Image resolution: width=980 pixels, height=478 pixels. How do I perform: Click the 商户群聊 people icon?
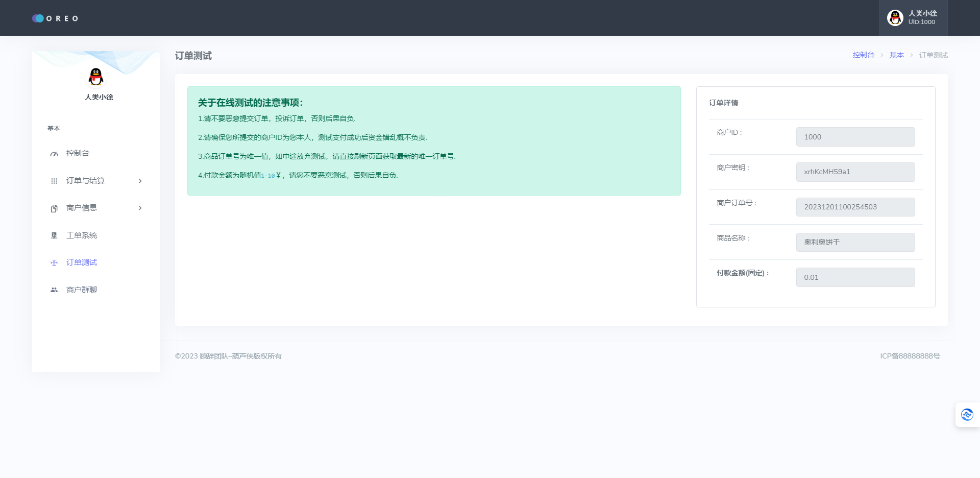pyautogui.click(x=54, y=290)
